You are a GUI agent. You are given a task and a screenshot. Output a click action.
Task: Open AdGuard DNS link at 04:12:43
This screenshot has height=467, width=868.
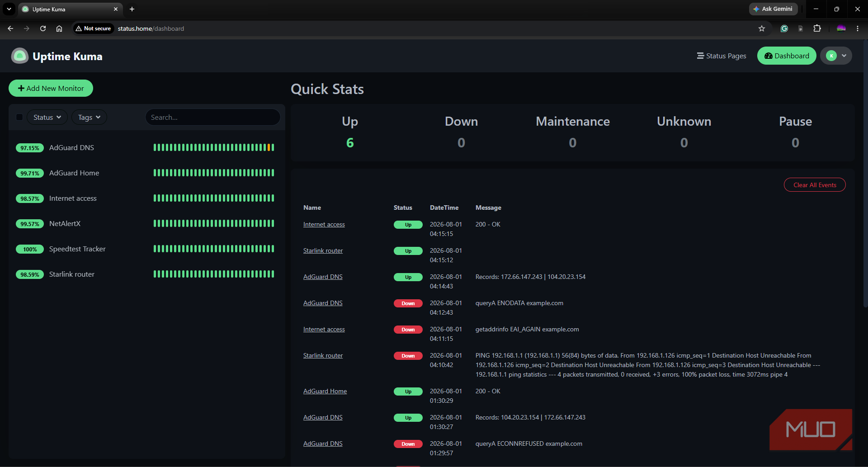click(323, 303)
